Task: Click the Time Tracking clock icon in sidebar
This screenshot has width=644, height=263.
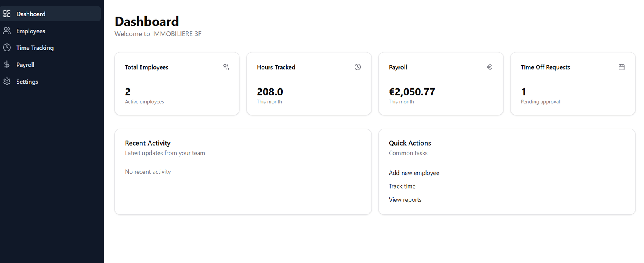Action: coord(7,47)
